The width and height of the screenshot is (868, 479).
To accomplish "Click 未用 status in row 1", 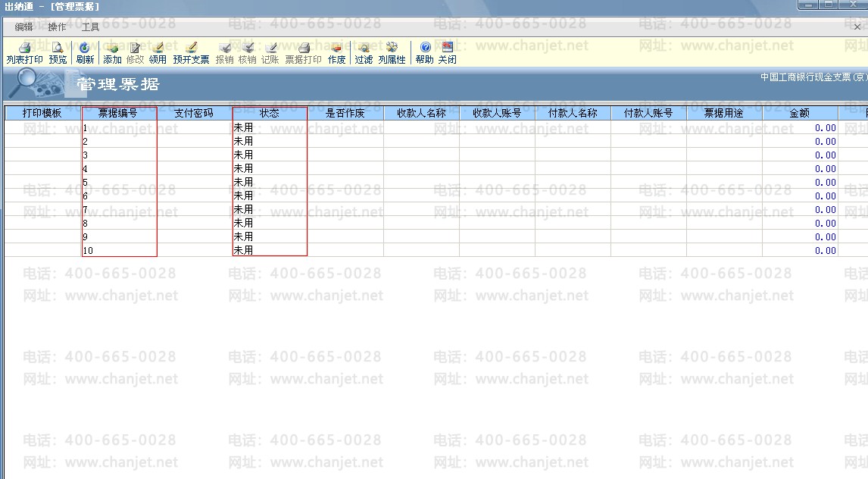I will click(x=243, y=127).
